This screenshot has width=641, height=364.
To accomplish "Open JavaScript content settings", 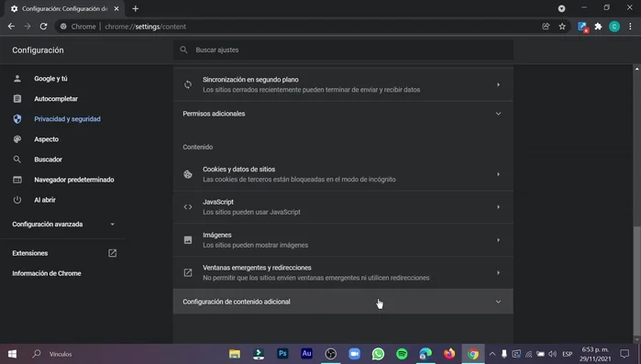I will coord(343,207).
